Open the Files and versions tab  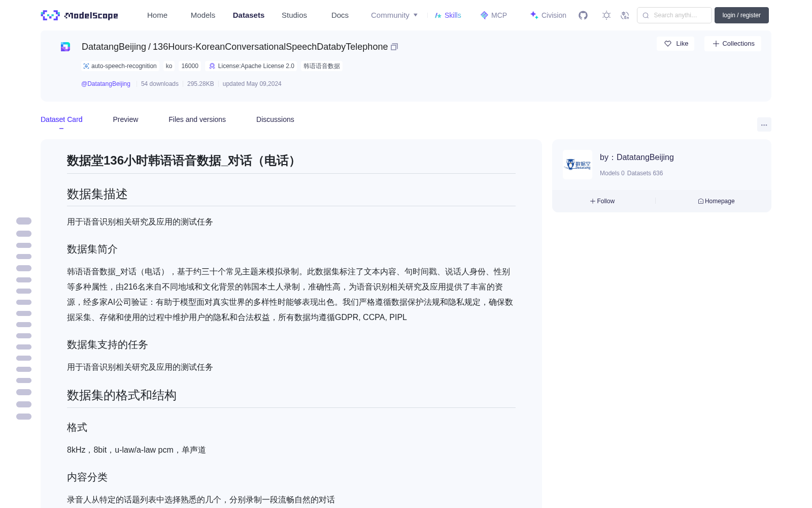(197, 119)
